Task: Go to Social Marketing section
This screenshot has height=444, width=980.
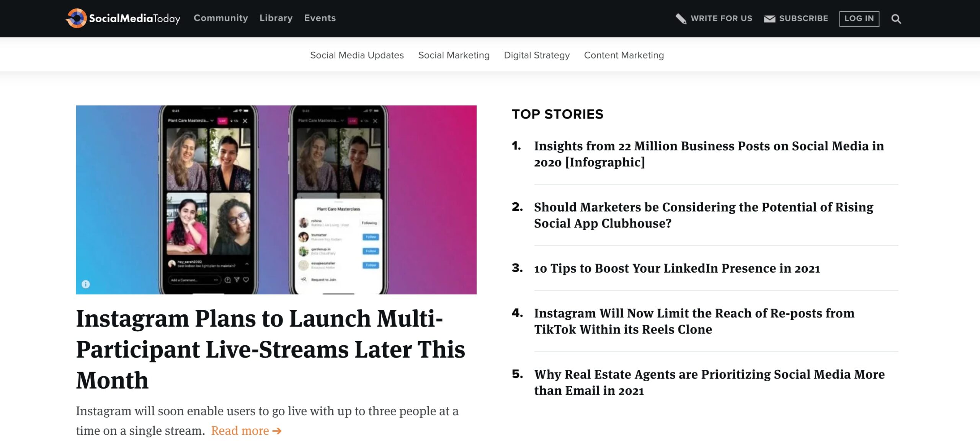Action: click(x=454, y=55)
